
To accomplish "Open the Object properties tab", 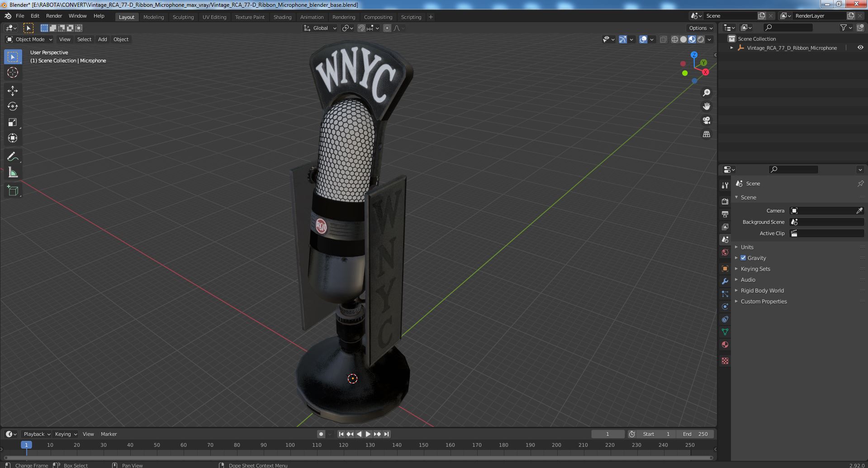I will (x=725, y=269).
